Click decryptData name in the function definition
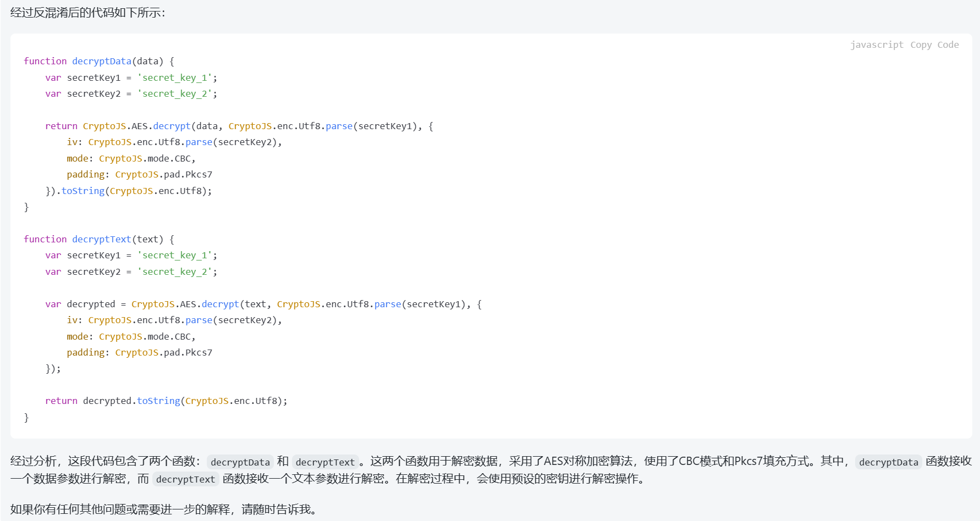This screenshot has width=980, height=521. point(102,61)
